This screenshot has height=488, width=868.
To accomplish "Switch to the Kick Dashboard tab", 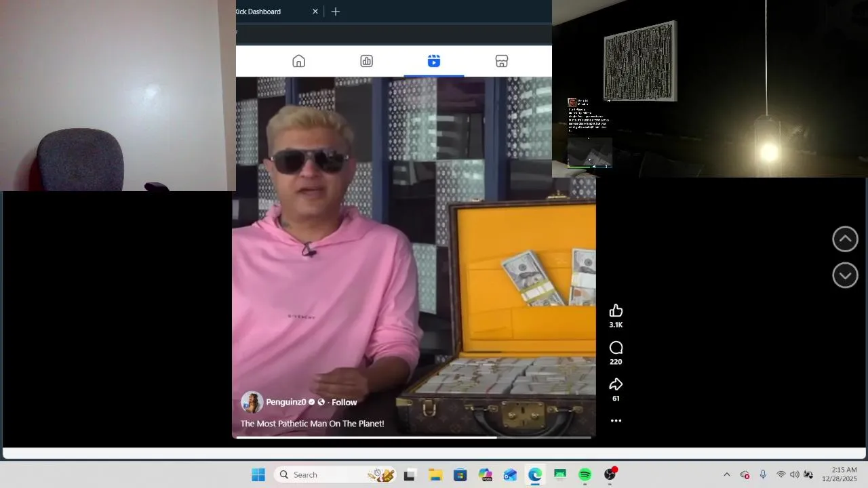I will [x=258, y=12].
